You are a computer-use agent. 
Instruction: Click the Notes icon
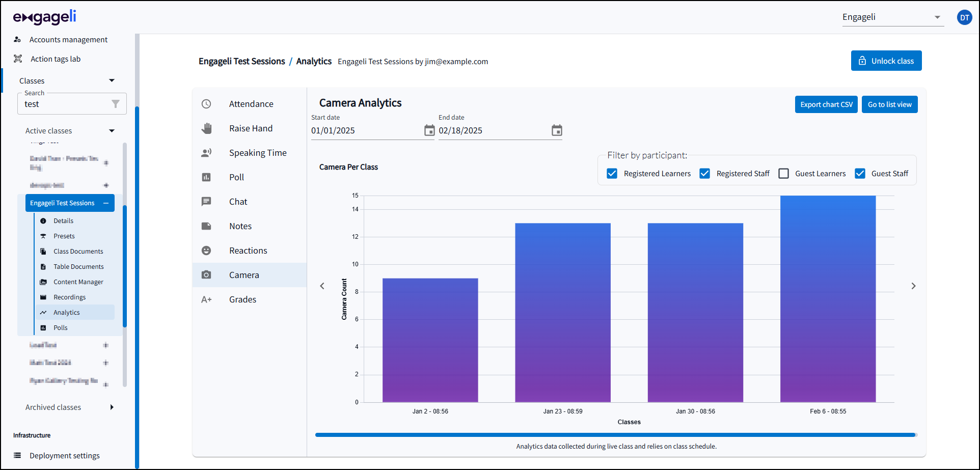click(206, 226)
